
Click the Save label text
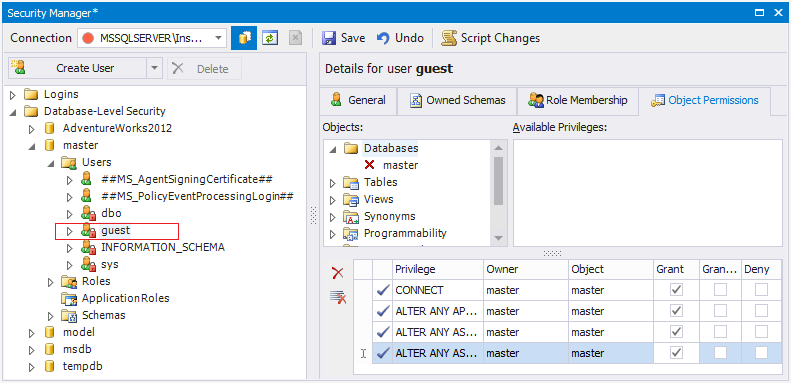[x=353, y=38]
